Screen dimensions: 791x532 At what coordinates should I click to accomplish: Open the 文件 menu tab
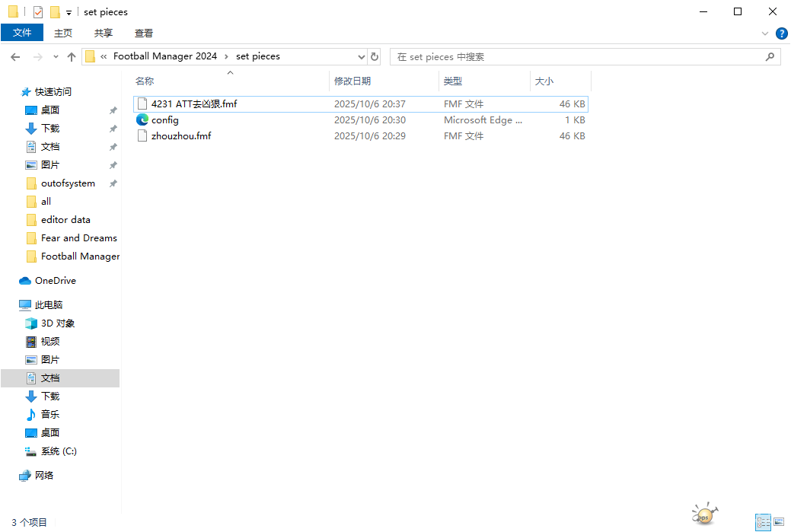click(x=22, y=33)
